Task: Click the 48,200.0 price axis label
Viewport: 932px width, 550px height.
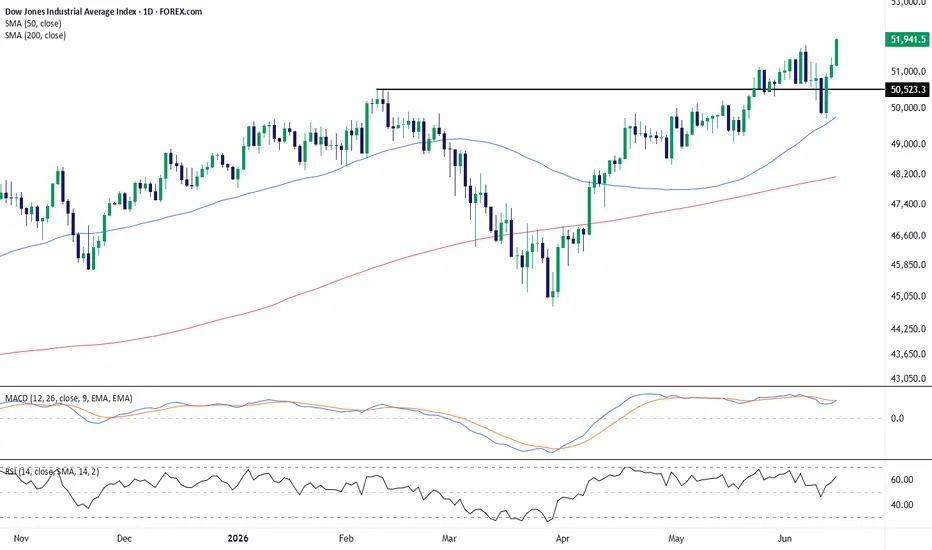Action: pos(908,174)
